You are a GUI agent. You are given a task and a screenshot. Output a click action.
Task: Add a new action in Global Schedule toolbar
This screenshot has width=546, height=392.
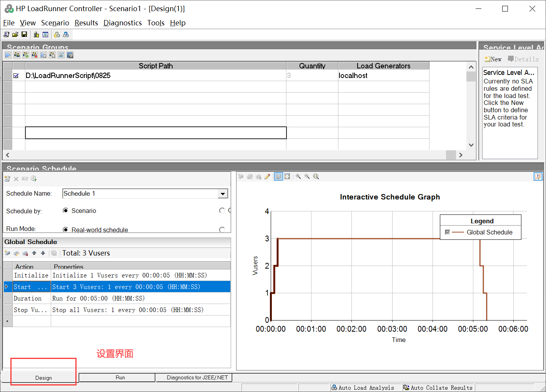7,253
